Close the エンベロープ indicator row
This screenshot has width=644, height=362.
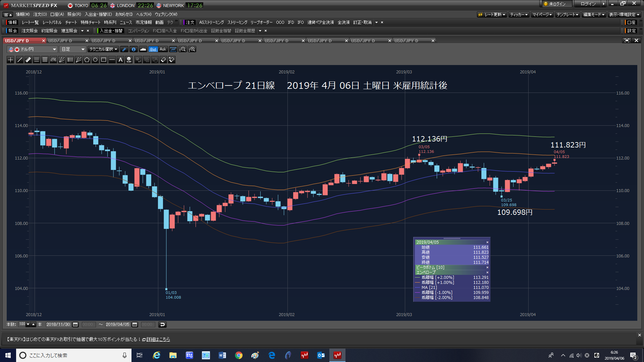coord(487,273)
